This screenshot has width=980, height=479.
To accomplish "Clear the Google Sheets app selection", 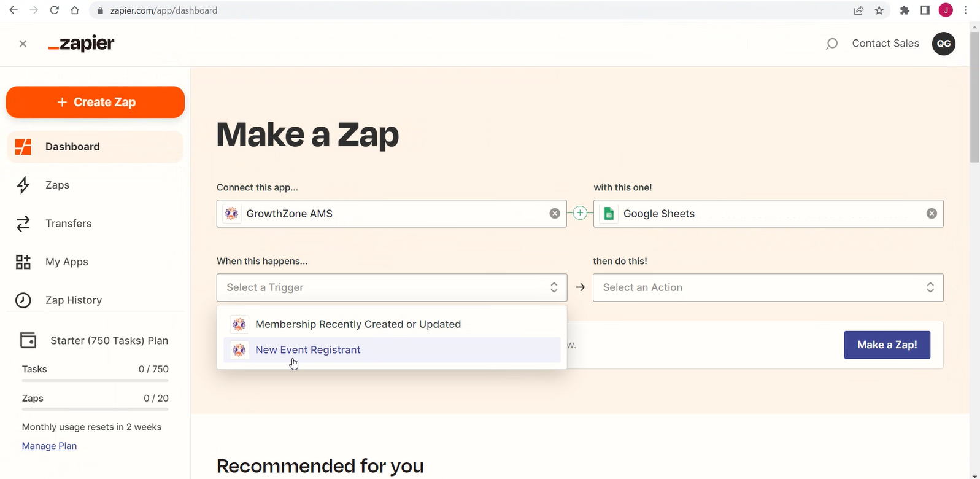I will 932,214.
